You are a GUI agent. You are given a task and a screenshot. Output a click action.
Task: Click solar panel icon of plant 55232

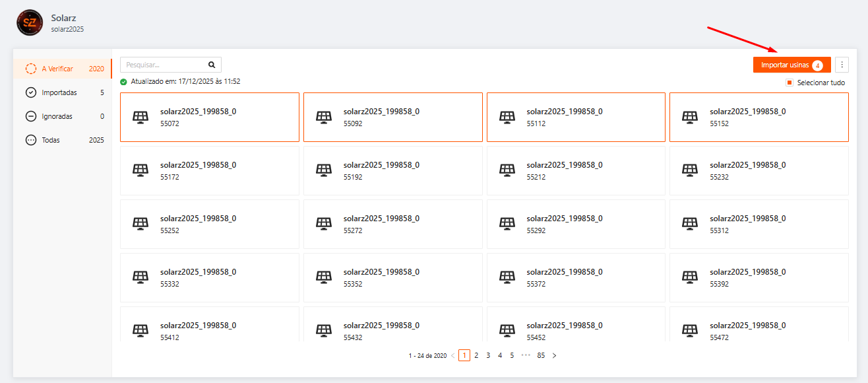point(690,170)
